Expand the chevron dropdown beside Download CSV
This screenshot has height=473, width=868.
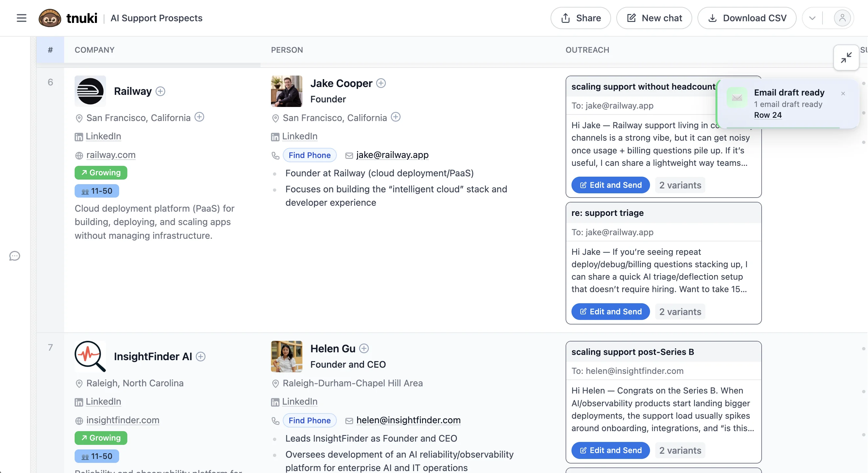812,18
